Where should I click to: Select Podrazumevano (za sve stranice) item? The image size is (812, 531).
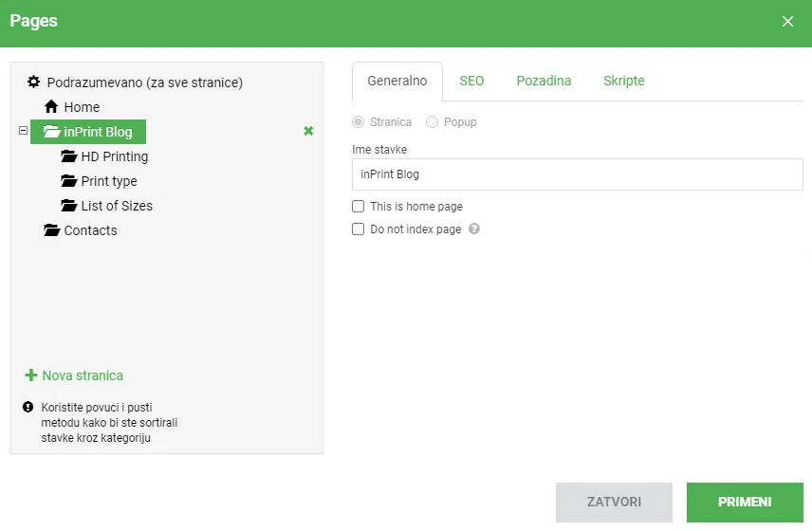[x=144, y=82]
